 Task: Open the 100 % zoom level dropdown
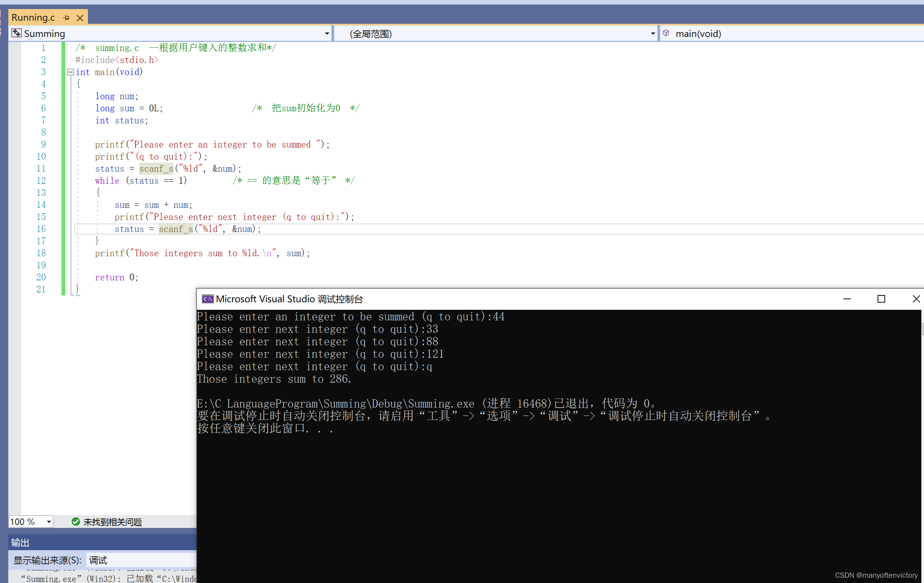(x=49, y=521)
